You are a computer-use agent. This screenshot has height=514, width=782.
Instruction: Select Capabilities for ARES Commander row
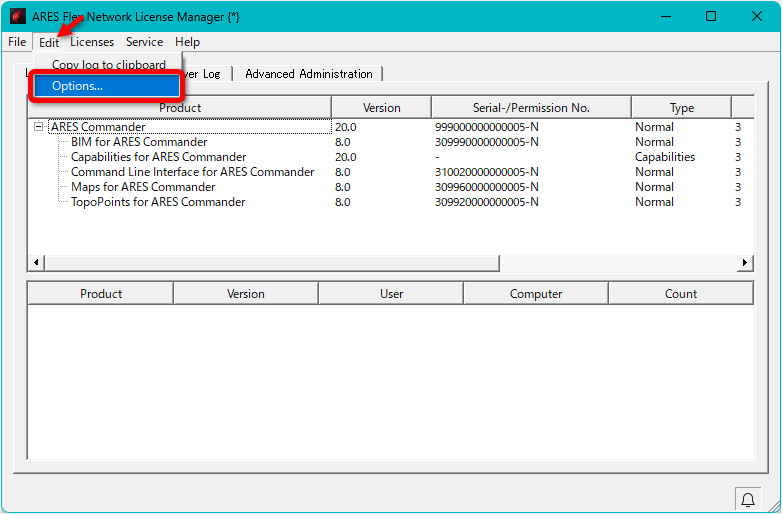pos(159,157)
